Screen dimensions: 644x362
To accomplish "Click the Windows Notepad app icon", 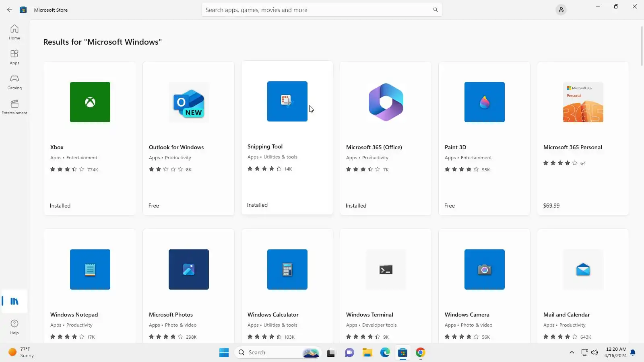I will coord(90,269).
